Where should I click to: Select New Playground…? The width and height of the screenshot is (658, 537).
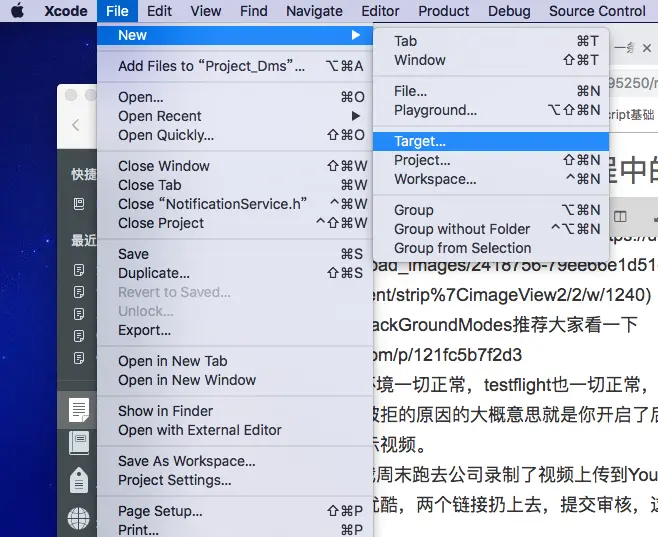[x=491, y=110]
